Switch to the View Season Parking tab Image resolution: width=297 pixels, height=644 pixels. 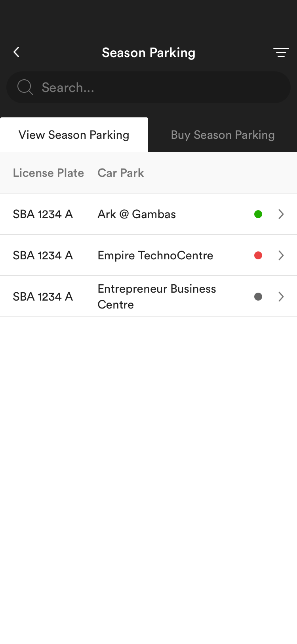pos(74,135)
